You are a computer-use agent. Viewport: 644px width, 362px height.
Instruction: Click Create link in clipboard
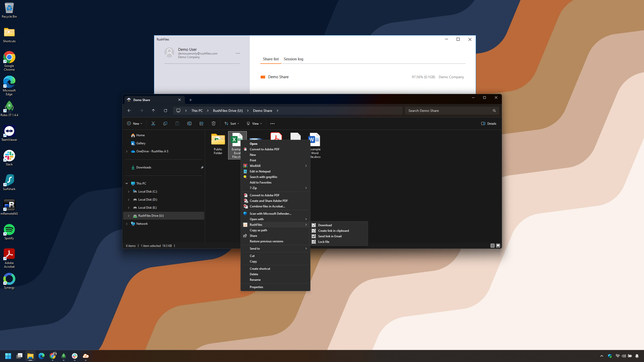coord(333,231)
